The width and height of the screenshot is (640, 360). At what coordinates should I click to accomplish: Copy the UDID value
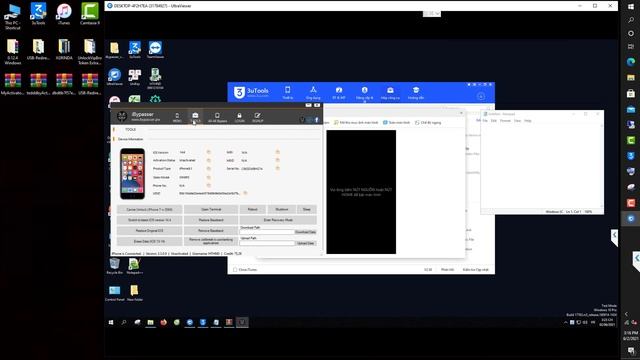[x=245, y=193]
